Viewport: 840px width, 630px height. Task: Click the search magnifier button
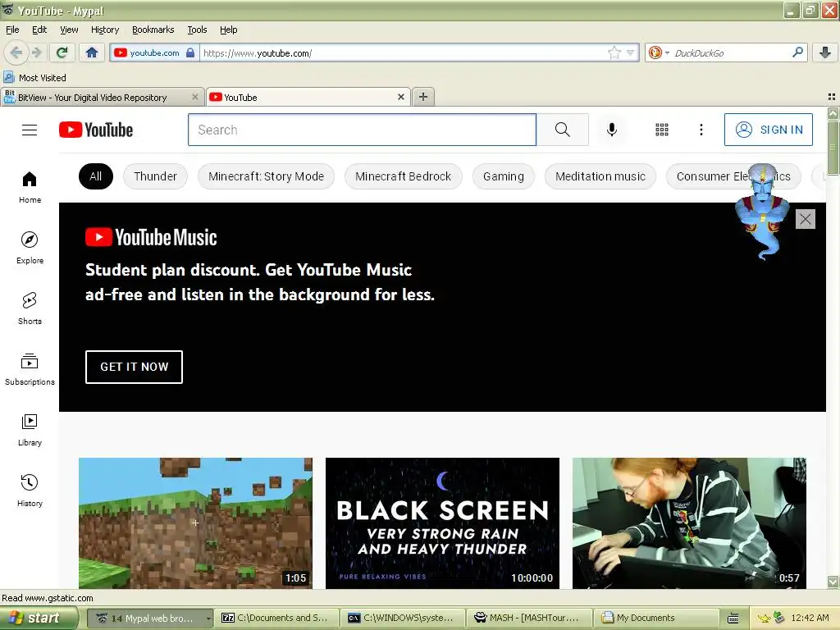point(562,130)
